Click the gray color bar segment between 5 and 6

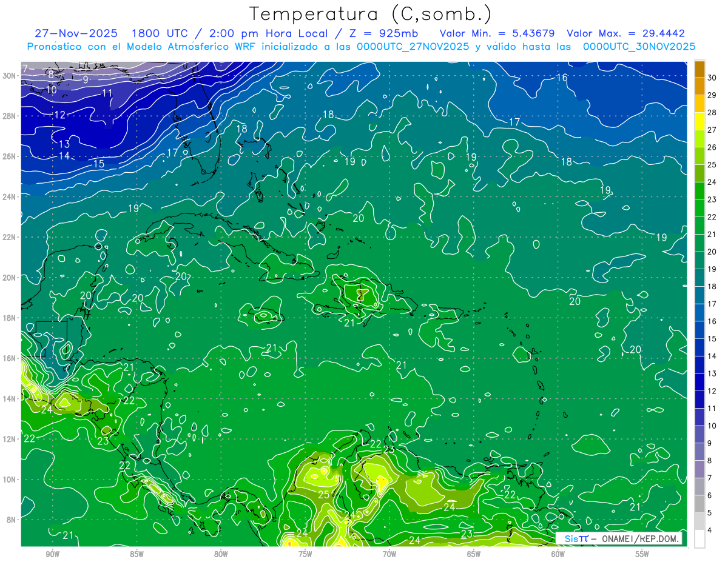[x=699, y=504]
